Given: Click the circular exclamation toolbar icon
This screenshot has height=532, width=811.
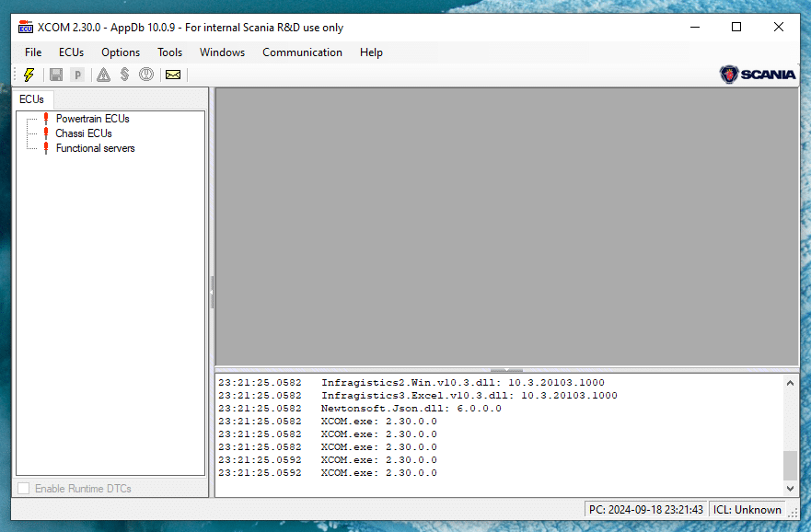Looking at the screenshot, I should pos(146,75).
